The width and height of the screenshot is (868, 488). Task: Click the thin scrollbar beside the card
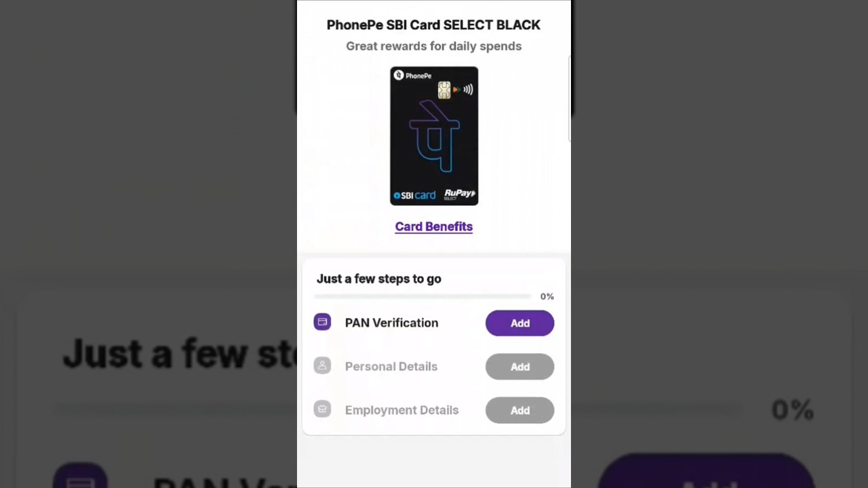coord(570,99)
